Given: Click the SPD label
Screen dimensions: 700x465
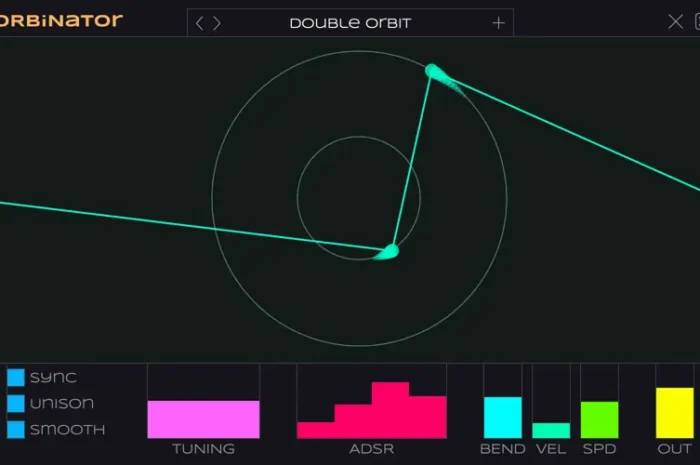Looking at the screenshot, I should pyautogui.click(x=600, y=449).
